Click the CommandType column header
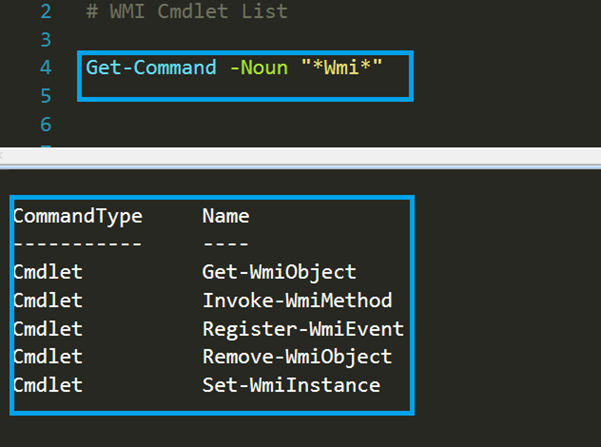The width and height of the screenshot is (601, 447). [78, 217]
